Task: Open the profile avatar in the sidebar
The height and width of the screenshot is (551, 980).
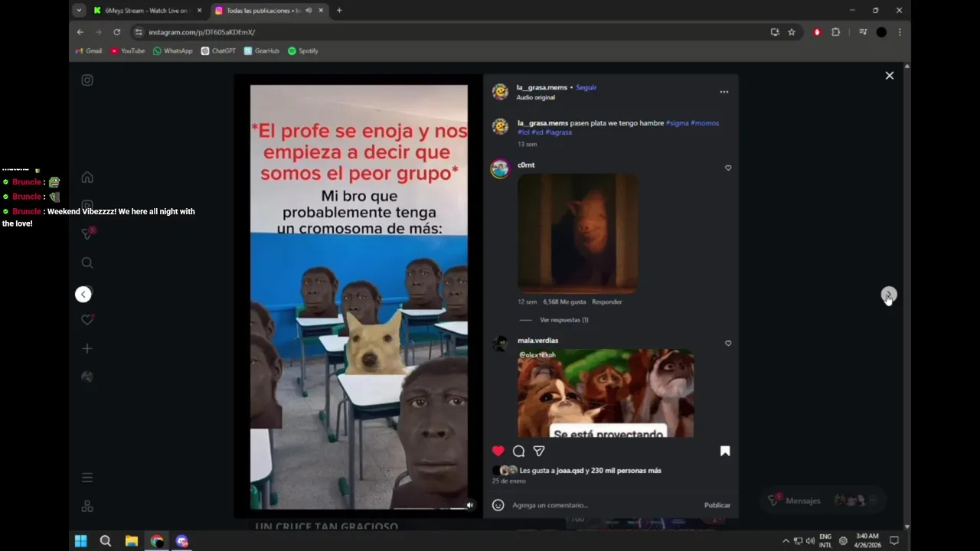Action: pyautogui.click(x=87, y=377)
